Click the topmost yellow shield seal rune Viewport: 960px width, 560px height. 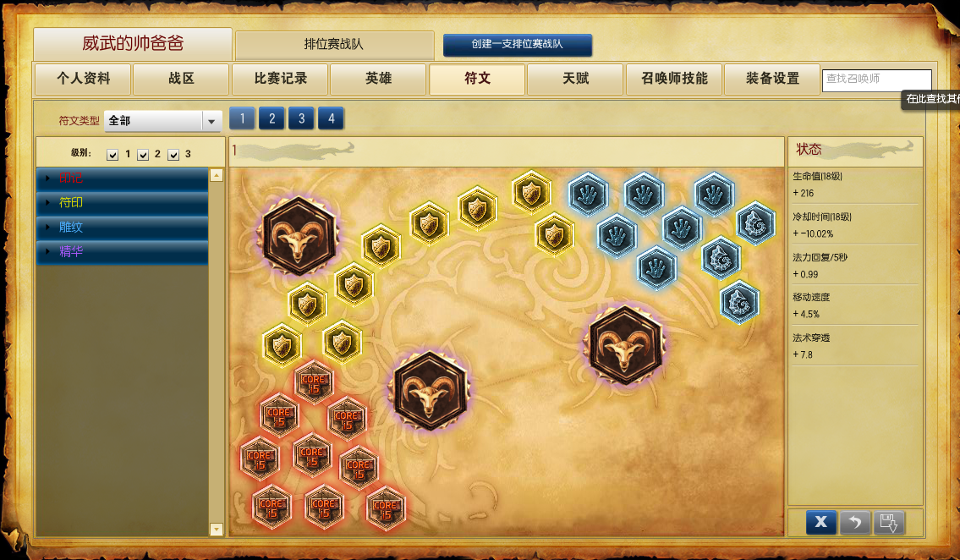pyautogui.click(x=531, y=191)
